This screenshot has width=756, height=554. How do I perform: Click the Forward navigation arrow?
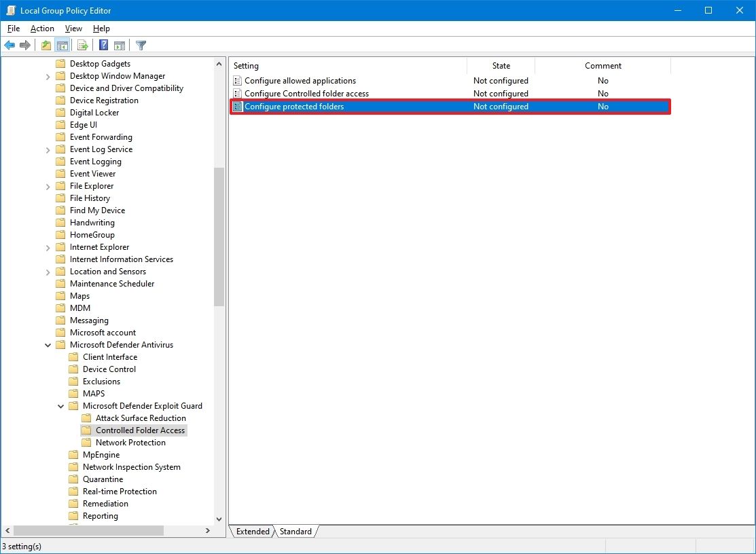(26, 45)
